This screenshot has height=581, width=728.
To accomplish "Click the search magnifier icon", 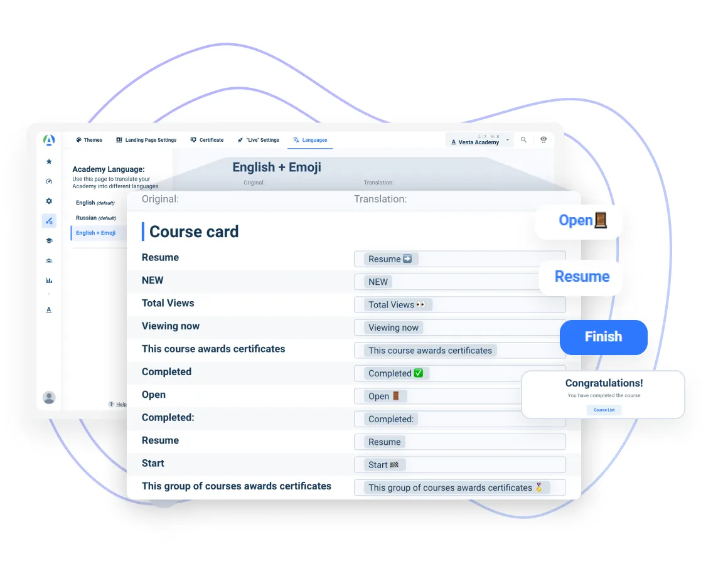I will coord(523,140).
